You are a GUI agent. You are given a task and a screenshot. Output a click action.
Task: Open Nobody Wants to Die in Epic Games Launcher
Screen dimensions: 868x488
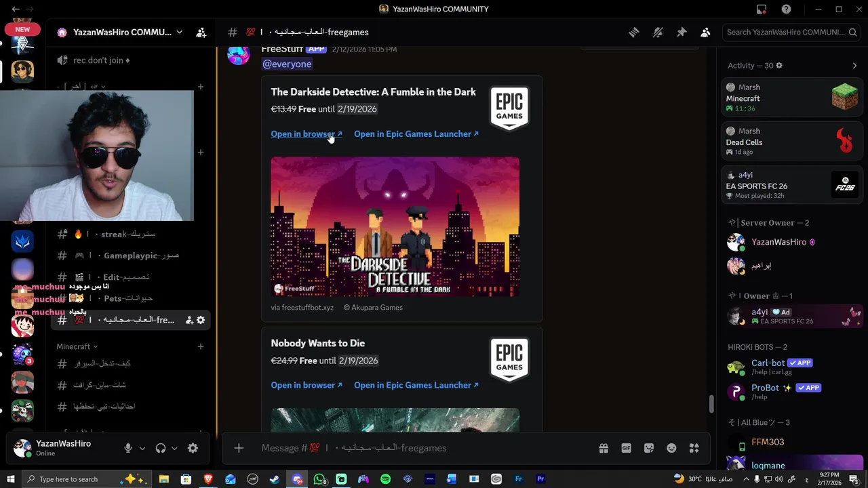[x=416, y=385]
